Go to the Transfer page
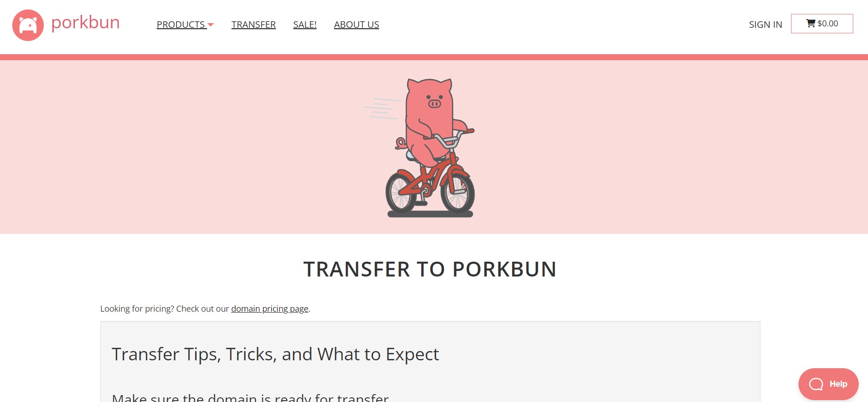 253,25
